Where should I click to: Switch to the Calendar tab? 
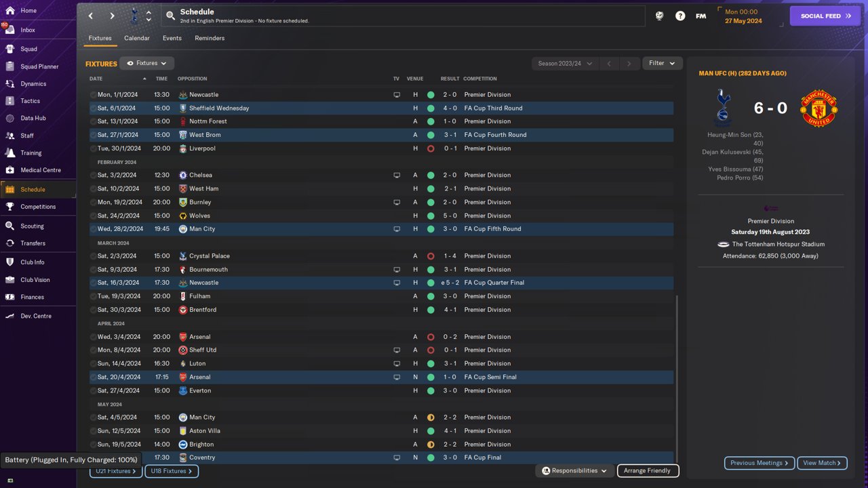click(137, 39)
